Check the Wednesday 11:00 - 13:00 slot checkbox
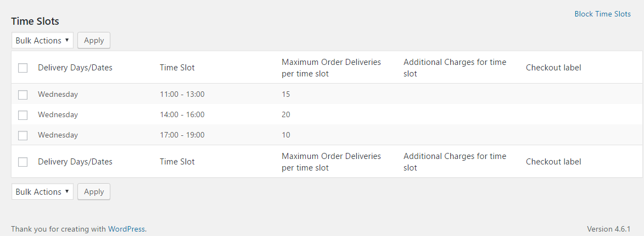Image resolution: width=644 pixels, height=236 pixels. pyautogui.click(x=23, y=95)
